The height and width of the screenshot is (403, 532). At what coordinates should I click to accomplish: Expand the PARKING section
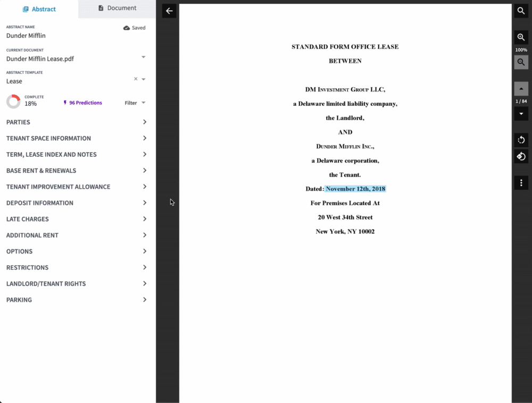[x=76, y=300]
